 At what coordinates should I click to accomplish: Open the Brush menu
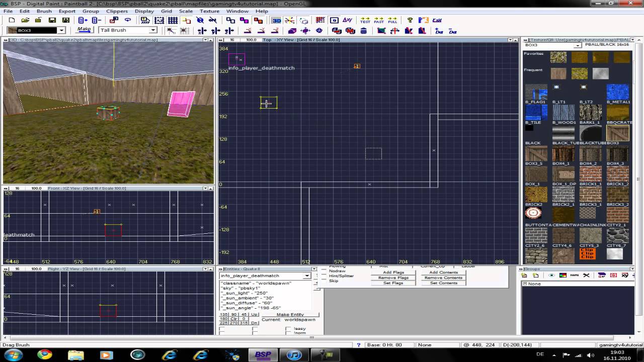(x=44, y=11)
